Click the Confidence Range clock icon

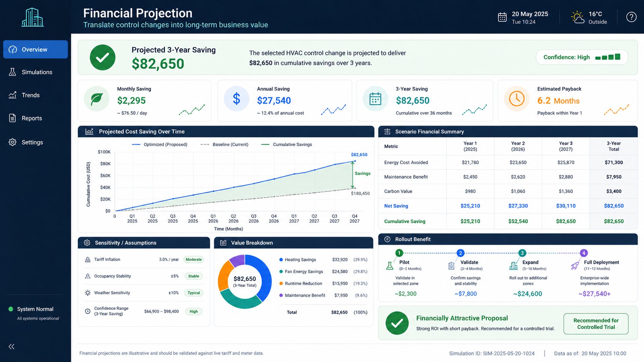[x=87, y=311]
